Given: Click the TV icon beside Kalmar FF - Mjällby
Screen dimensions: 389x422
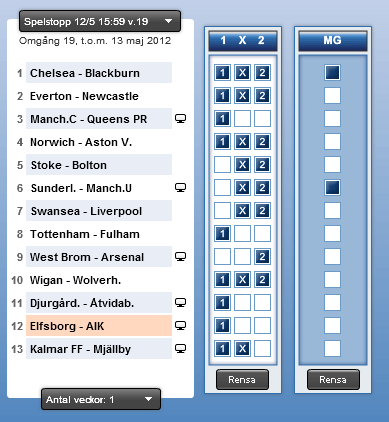Looking at the screenshot, I should 180,349.
